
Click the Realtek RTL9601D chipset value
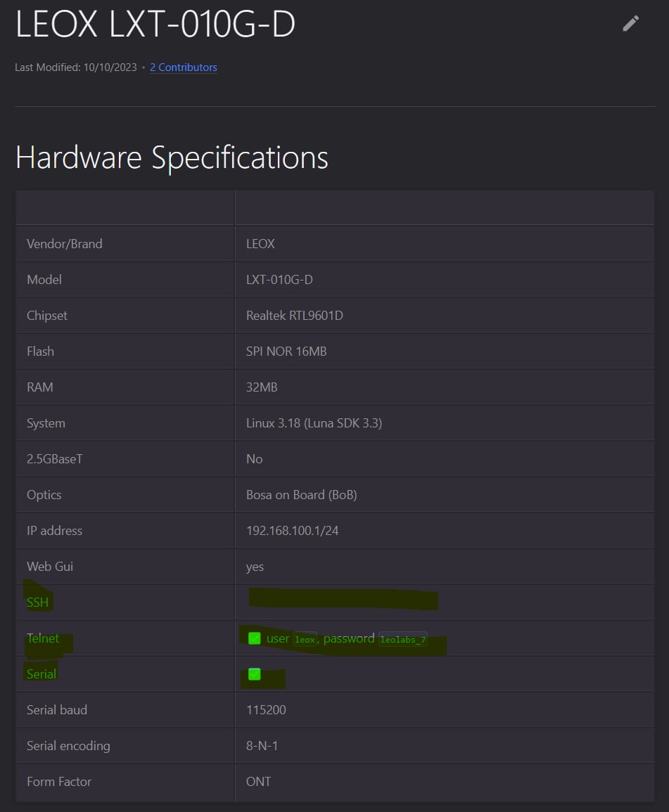[294, 316]
